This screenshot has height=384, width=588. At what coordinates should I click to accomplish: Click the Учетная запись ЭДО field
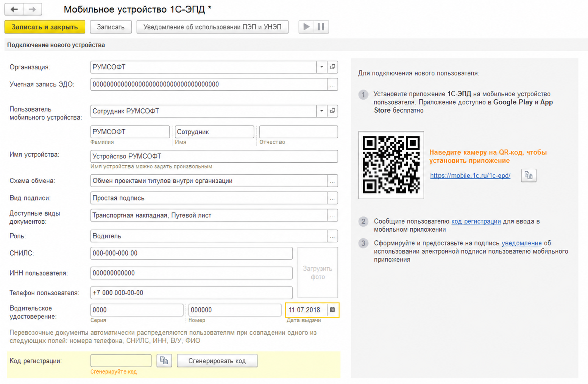(209, 85)
